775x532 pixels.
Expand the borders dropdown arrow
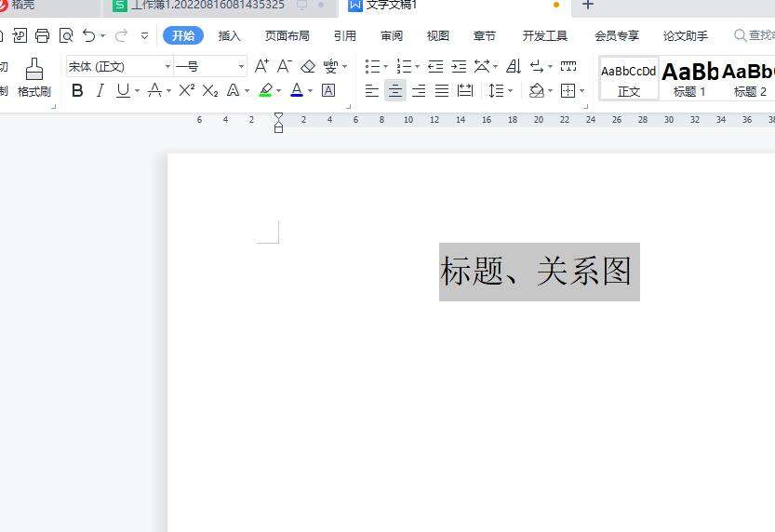click(581, 91)
